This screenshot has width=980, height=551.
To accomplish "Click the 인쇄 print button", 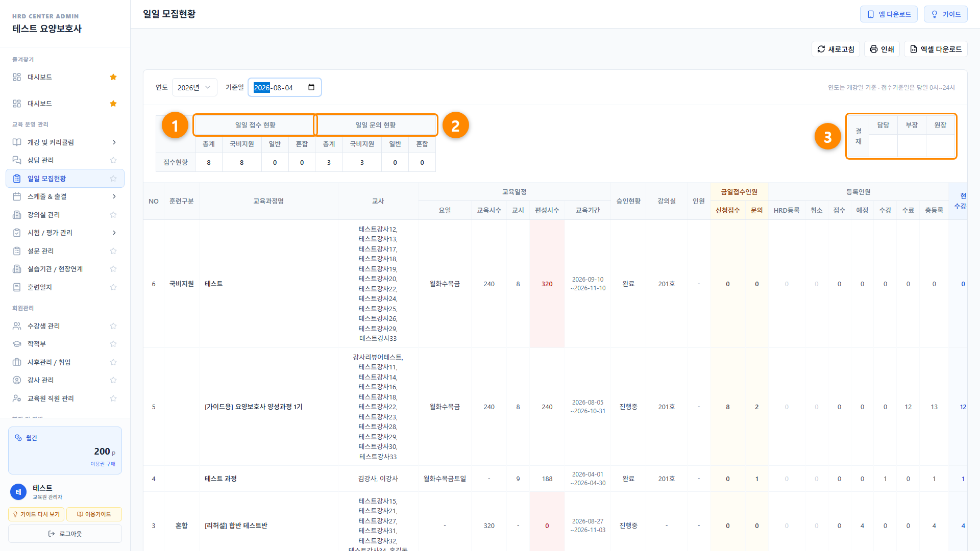I will pos(881,49).
